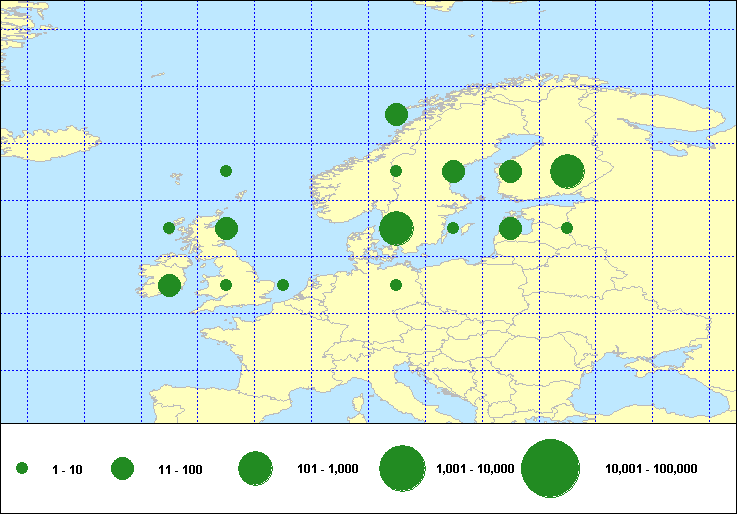Click the small dot in Germany
The width and height of the screenshot is (737, 514).
(396, 285)
